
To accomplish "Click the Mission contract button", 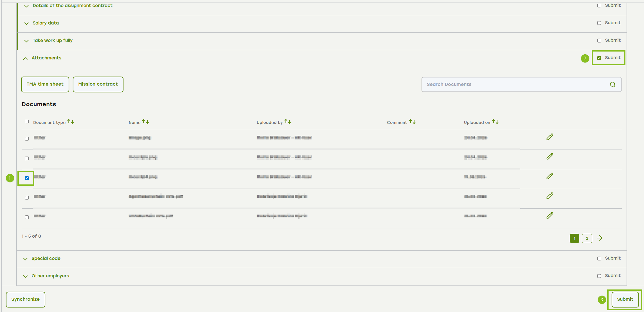I will [x=98, y=84].
